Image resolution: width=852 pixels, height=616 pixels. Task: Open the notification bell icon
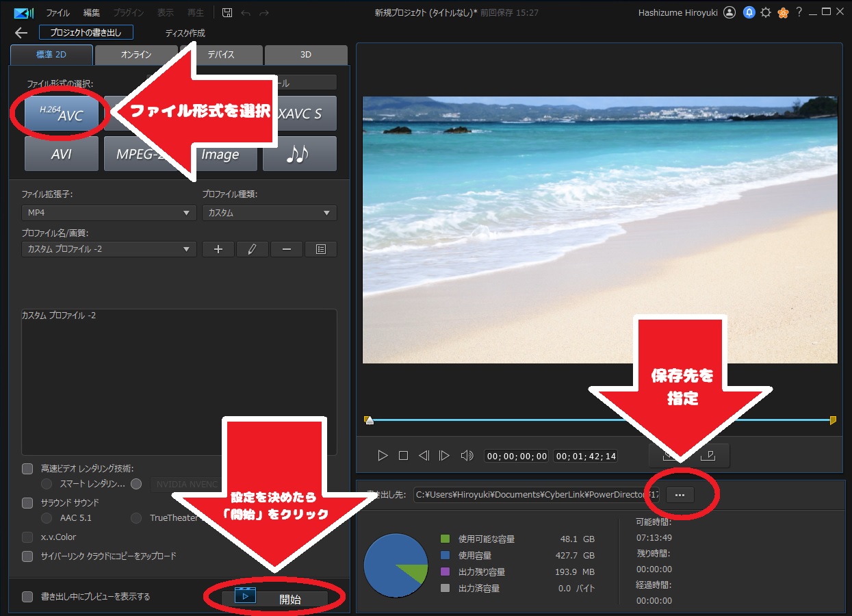[749, 12]
